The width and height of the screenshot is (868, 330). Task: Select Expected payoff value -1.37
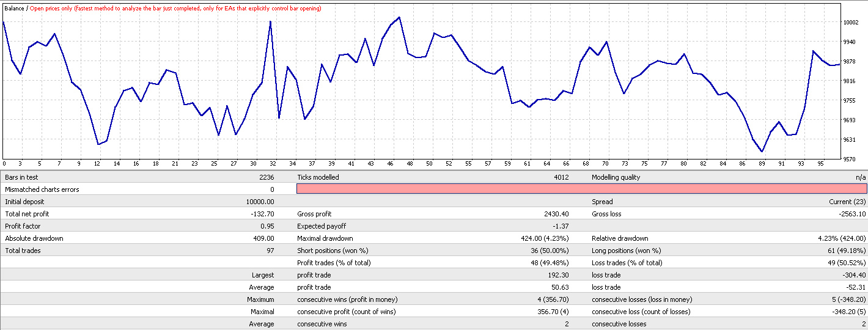coord(562,226)
